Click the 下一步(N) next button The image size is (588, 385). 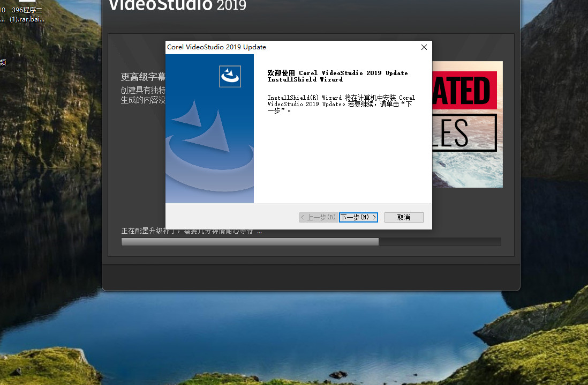tap(358, 217)
